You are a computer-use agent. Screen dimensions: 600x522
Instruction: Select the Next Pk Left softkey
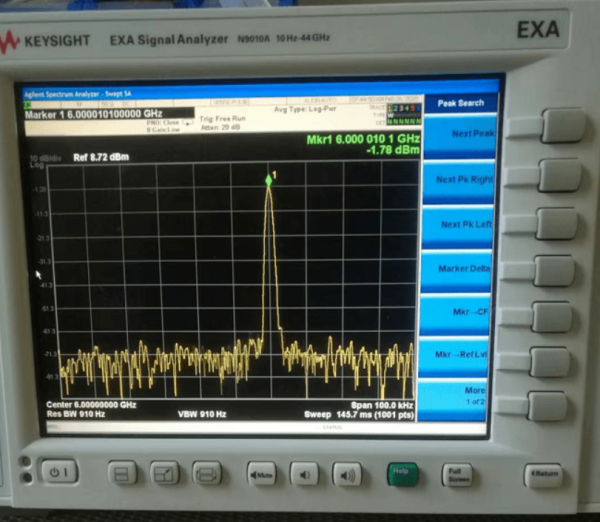460,225
